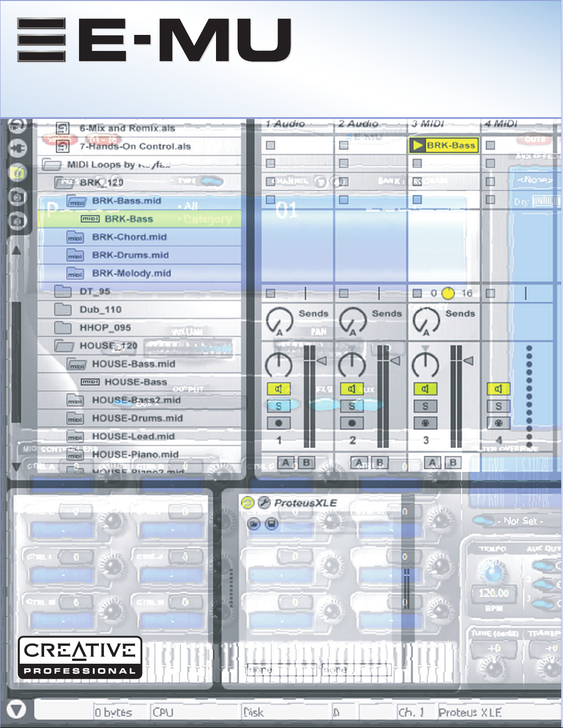Collapse the MIDI Loops by Keyfax folder
Viewport: 563px width, 728px height.
click(x=51, y=164)
